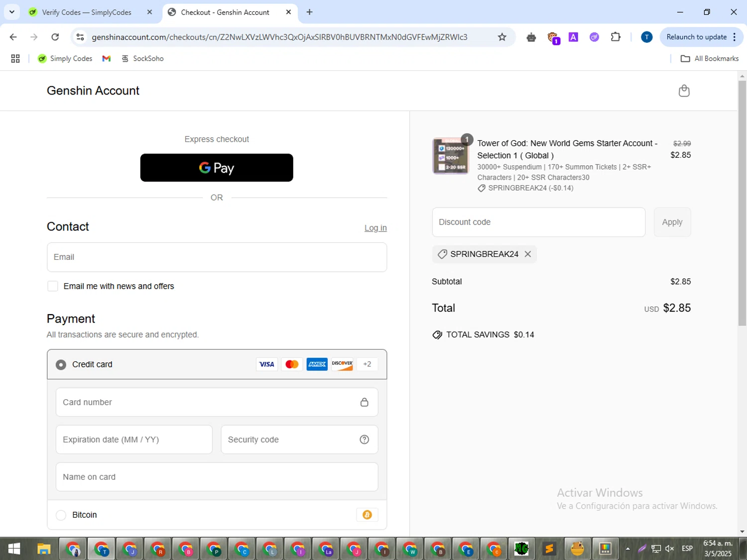Screen dimensions: 747x560
Task: Focus the Email input field
Action: pos(217,257)
